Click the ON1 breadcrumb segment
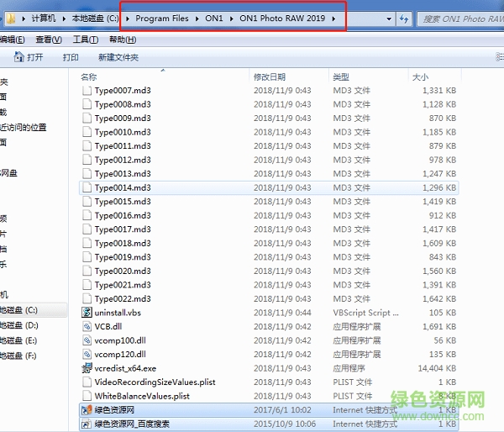The width and height of the screenshot is (504, 432). pos(214,18)
